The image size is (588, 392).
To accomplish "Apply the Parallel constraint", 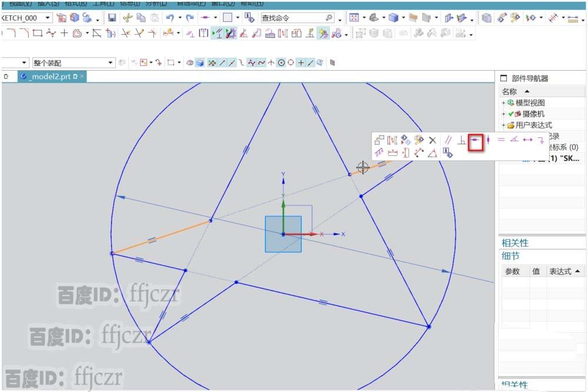I will pyautogui.click(x=447, y=140).
